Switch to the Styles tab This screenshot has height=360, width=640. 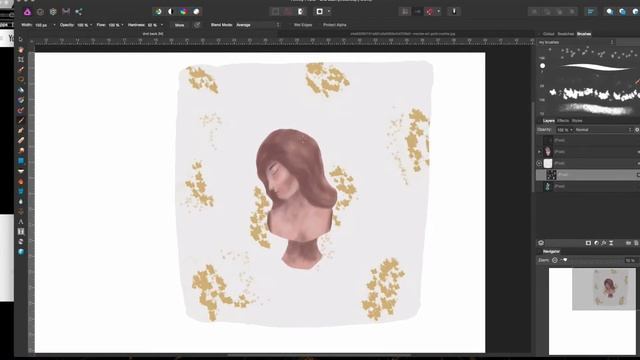coord(577,121)
